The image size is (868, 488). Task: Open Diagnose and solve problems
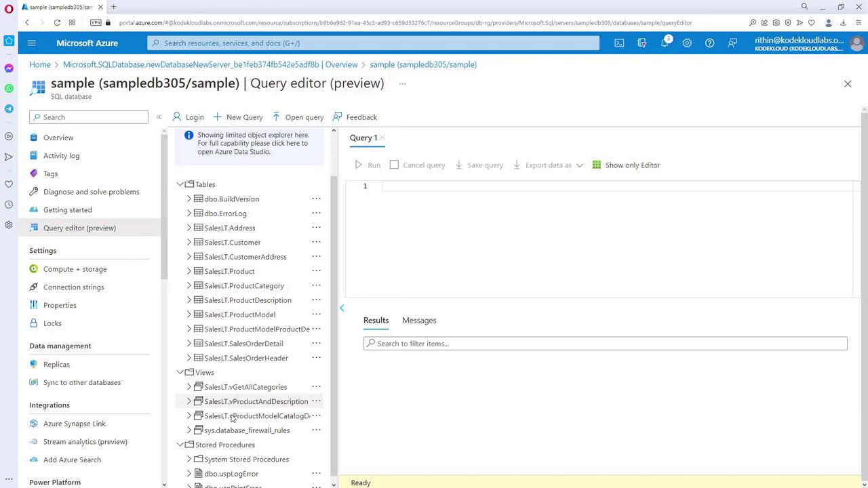point(91,192)
